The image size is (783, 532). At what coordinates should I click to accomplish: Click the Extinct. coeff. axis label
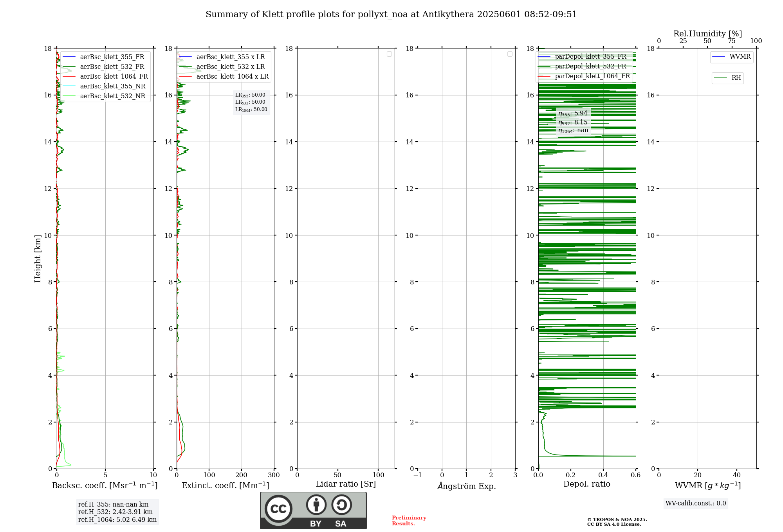point(226,485)
